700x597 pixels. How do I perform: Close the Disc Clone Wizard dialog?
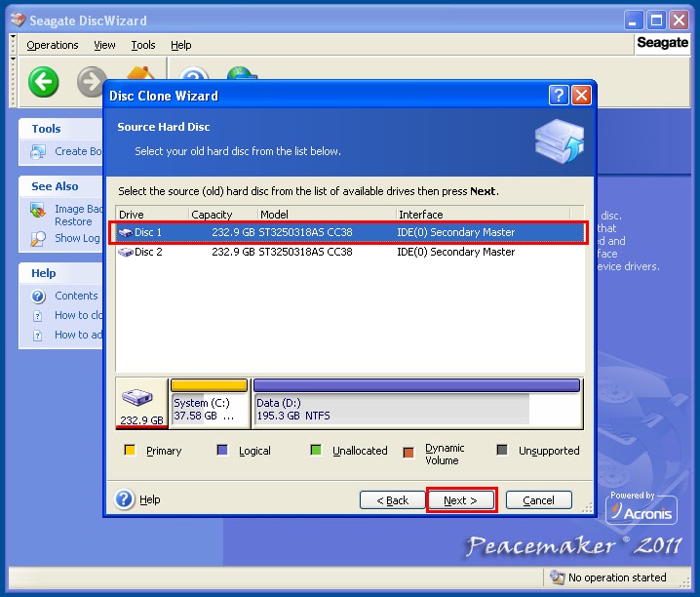[581, 95]
